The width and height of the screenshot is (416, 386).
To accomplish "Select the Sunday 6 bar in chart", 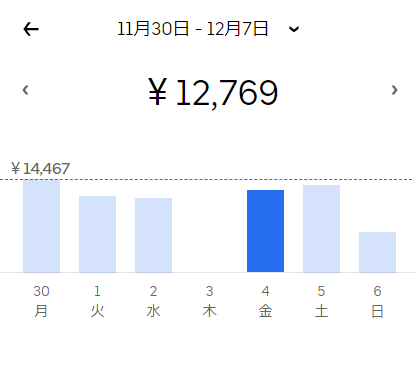I will (377, 252).
